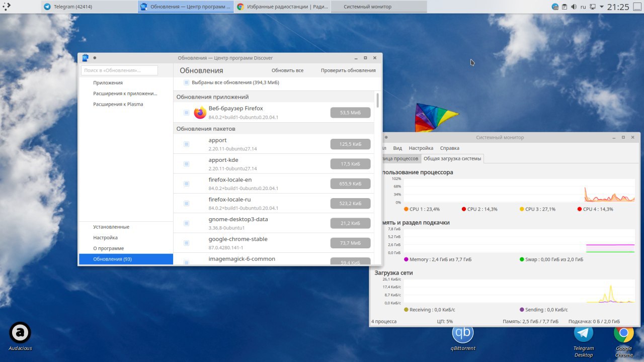Open 'Расширения к приложени…' in the sidebar
The width and height of the screenshot is (644, 362).
(126, 94)
